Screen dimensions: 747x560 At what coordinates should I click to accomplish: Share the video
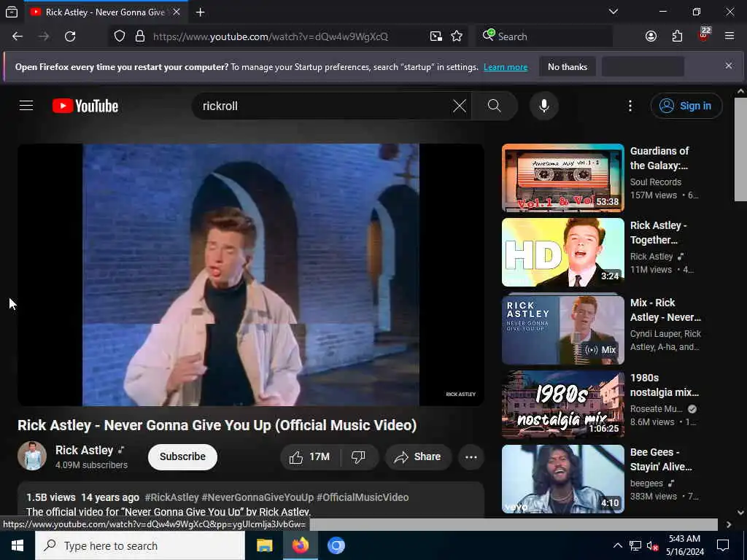coord(418,457)
